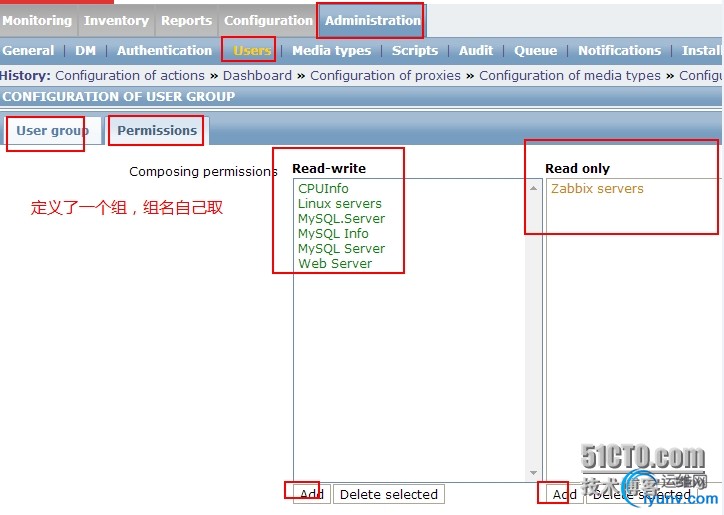The image size is (724, 515).
Task: Open the Monitoring menu
Action: point(37,21)
